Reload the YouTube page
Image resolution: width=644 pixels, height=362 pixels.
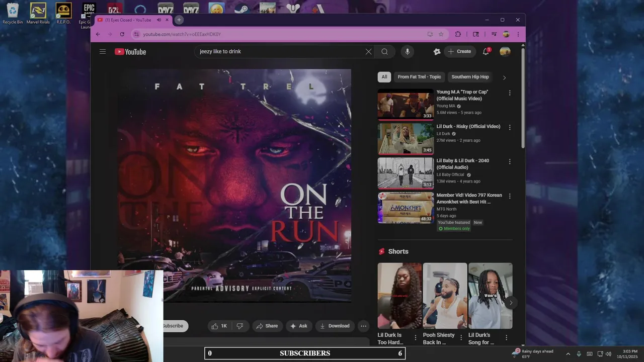point(122,34)
